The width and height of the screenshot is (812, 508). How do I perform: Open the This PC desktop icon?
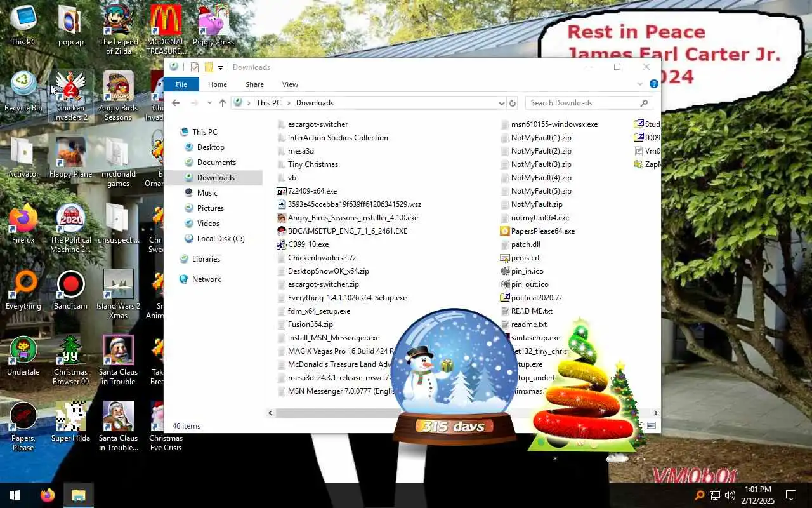tap(23, 25)
